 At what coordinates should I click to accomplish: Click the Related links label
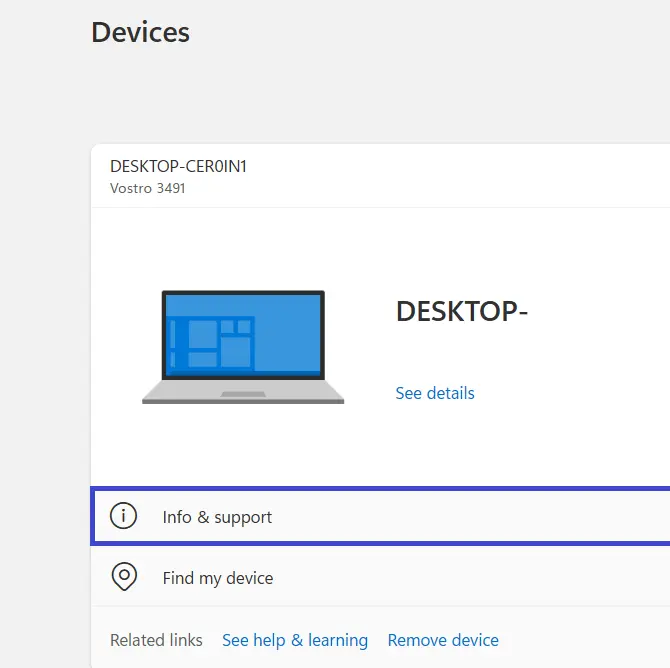(156, 640)
